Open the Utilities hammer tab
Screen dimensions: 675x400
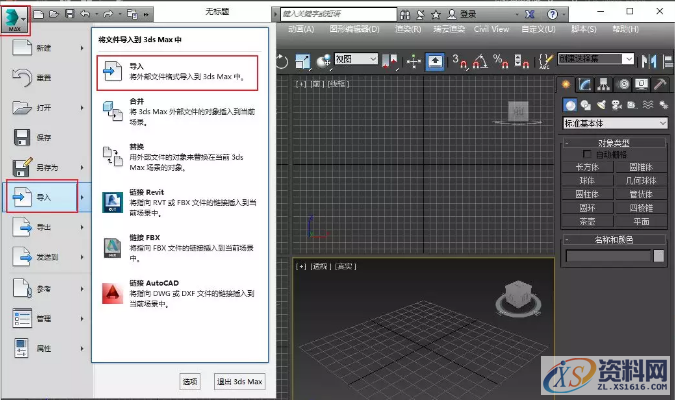pyautogui.click(x=660, y=84)
